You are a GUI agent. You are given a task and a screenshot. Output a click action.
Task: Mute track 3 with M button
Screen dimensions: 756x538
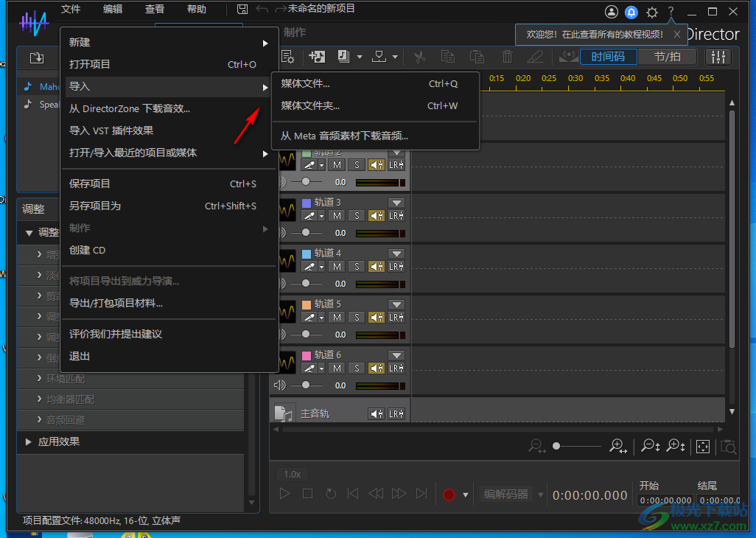[x=337, y=216]
